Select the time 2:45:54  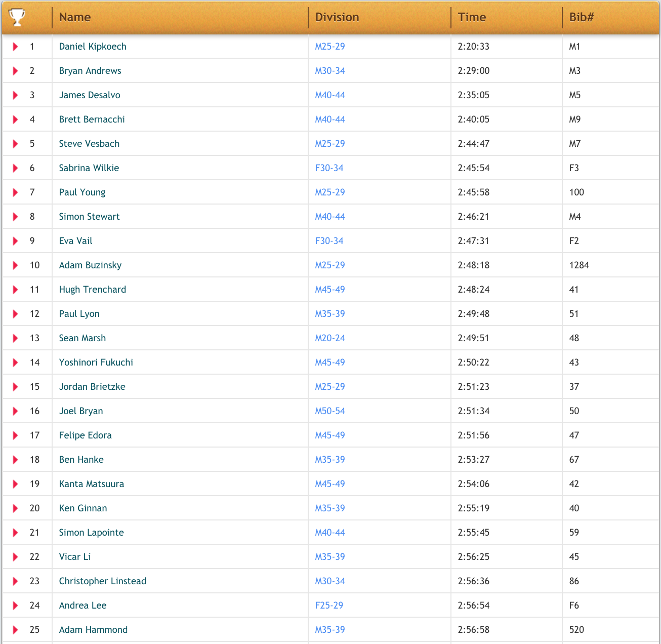point(474,168)
